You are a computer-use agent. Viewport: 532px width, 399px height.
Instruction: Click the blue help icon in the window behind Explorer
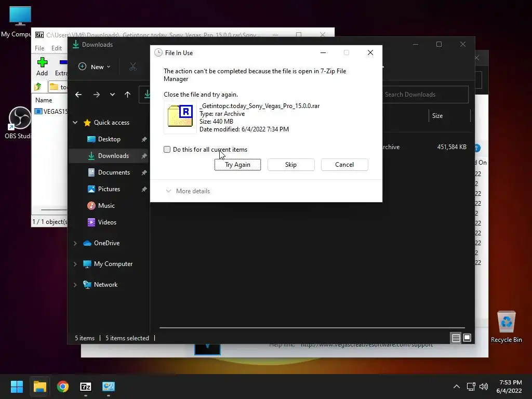pyautogui.click(x=478, y=148)
